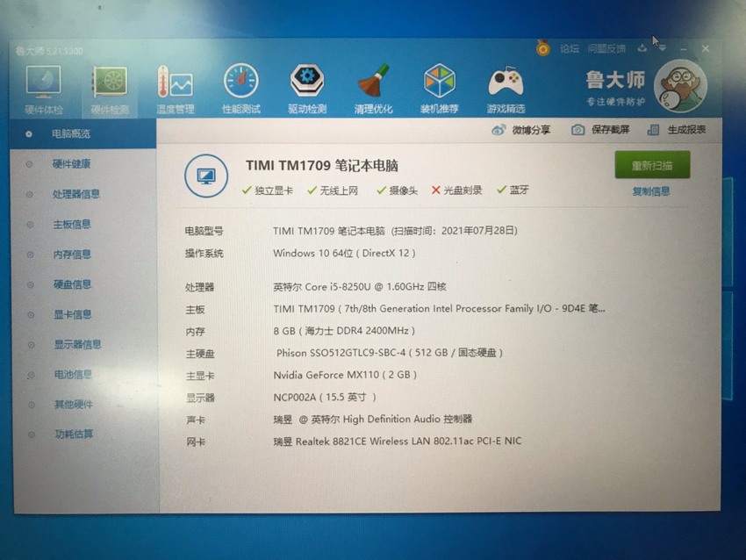
Task: Click the 复制信息 copy info link
Action: tap(651, 191)
